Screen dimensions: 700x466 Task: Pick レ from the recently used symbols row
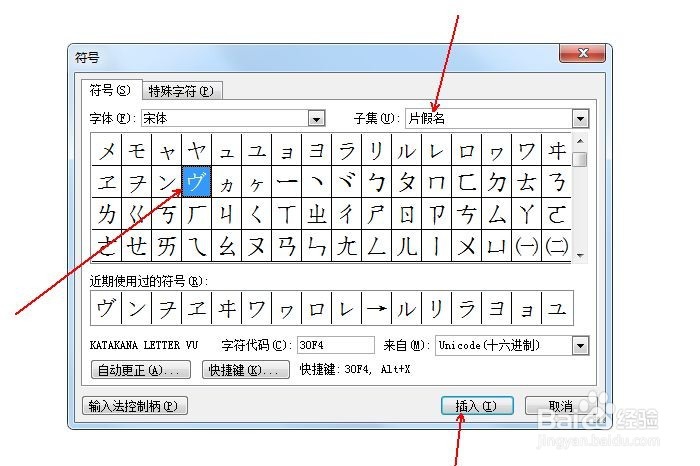tap(346, 308)
